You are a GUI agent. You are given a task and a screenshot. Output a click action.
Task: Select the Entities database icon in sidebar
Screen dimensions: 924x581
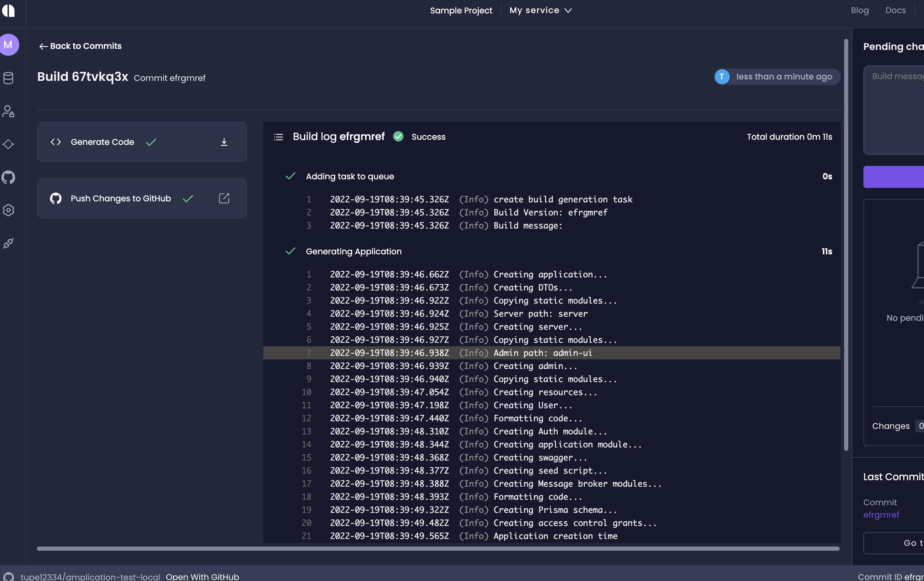click(9, 78)
